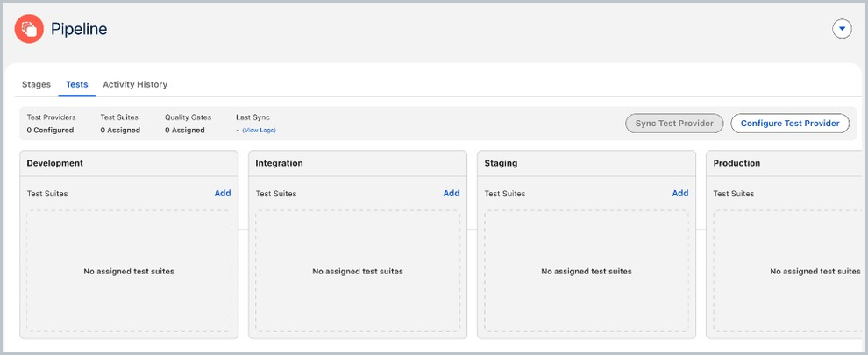
Task: Click the Quality Gates 0 Assigned stat
Action: [x=188, y=124]
